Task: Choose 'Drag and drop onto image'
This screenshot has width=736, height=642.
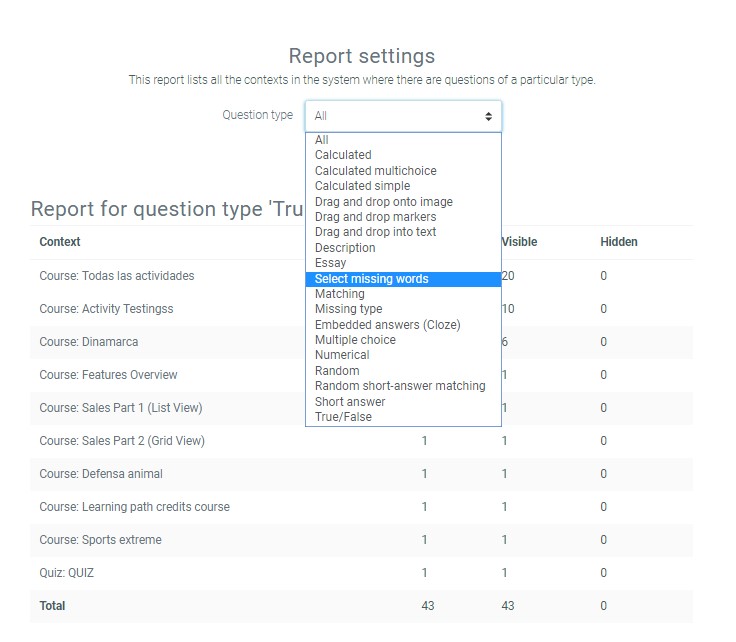Action: click(383, 202)
